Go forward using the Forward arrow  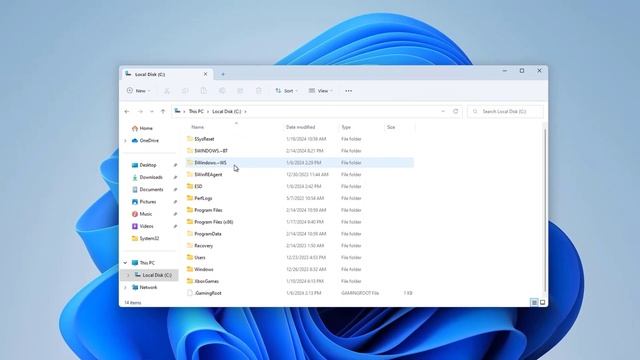point(140,111)
